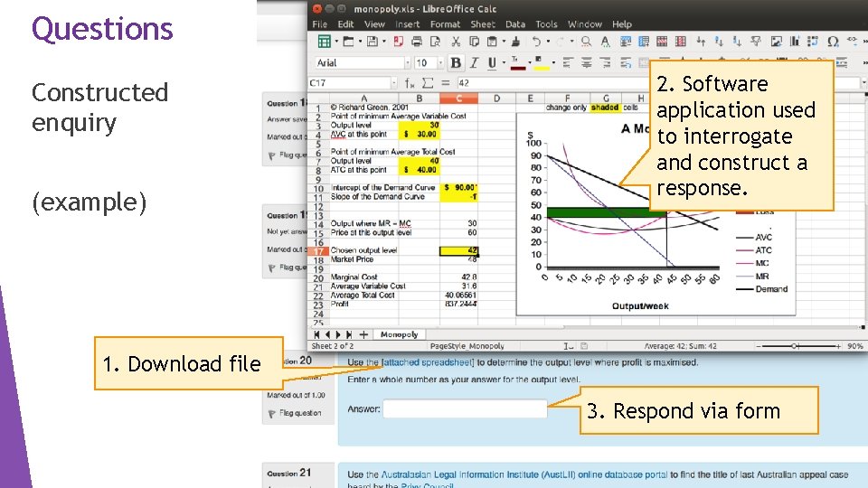Expand the Open icon's dropdown arrow
This screenshot has height=488, width=868.
(x=360, y=42)
